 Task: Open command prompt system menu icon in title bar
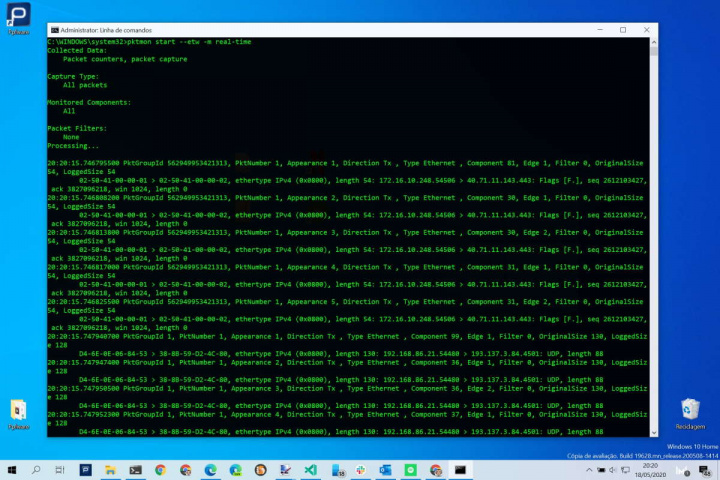click(x=52, y=30)
